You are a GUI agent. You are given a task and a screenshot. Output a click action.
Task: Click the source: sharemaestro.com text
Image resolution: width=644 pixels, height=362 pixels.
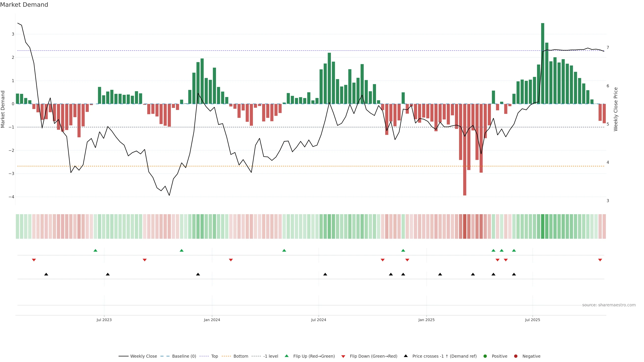609,305
